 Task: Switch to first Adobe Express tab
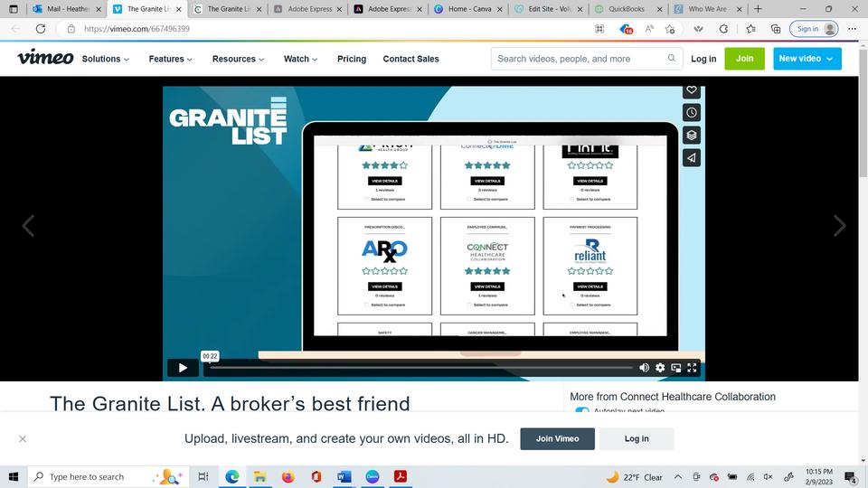coord(307,9)
